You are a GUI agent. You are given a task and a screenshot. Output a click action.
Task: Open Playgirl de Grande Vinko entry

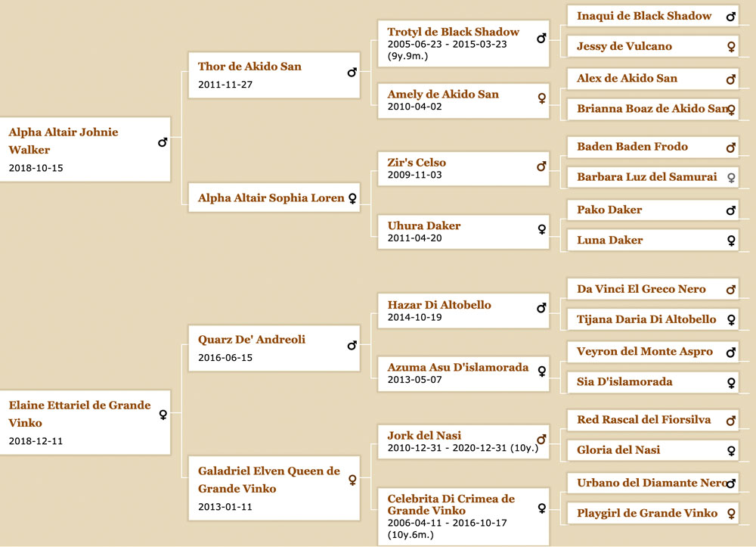646,513
